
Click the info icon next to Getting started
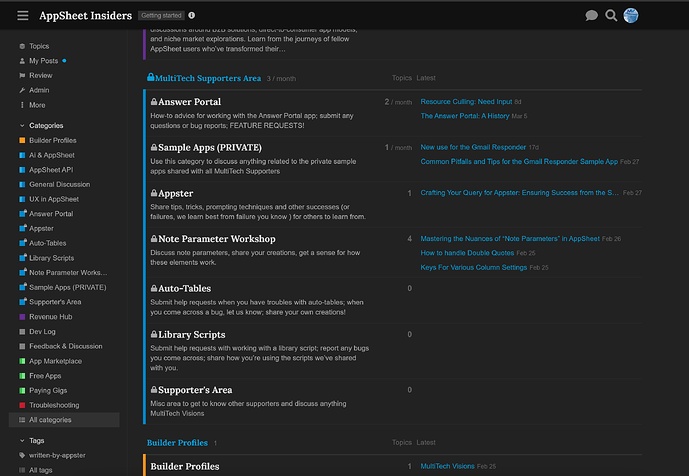[x=192, y=15]
